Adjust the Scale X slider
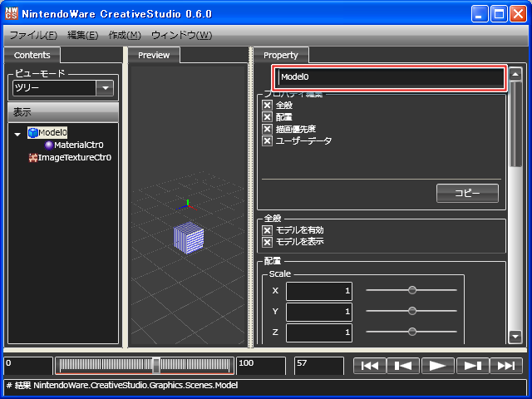The height and width of the screenshot is (399, 532). pyautogui.click(x=411, y=290)
